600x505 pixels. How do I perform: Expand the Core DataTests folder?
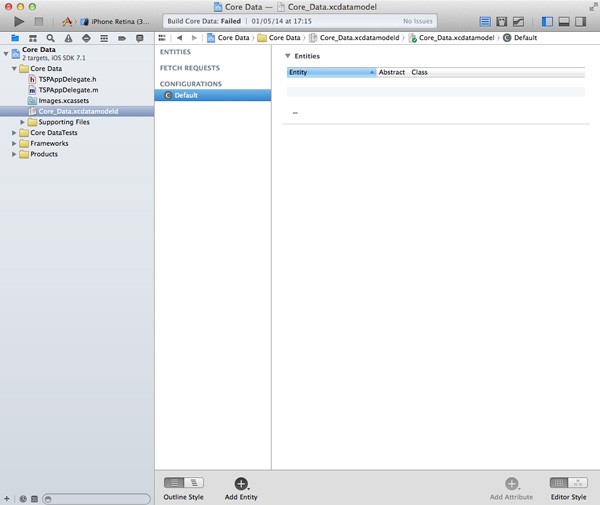(x=14, y=133)
